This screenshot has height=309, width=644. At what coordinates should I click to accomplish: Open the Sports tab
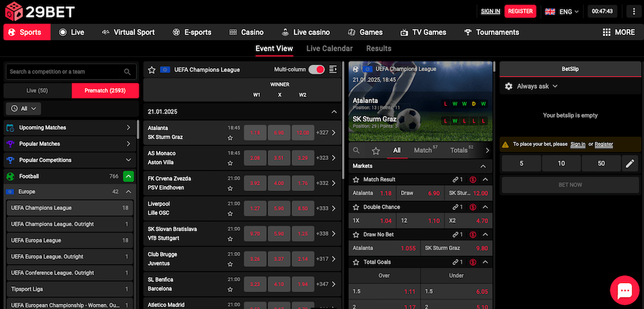(x=27, y=32)
